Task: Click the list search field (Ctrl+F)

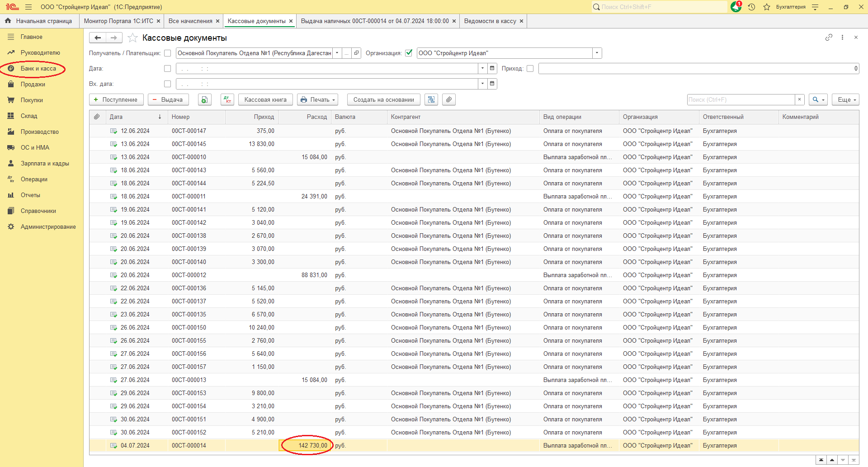Action: pyautogui.click(x=741, y=100)
